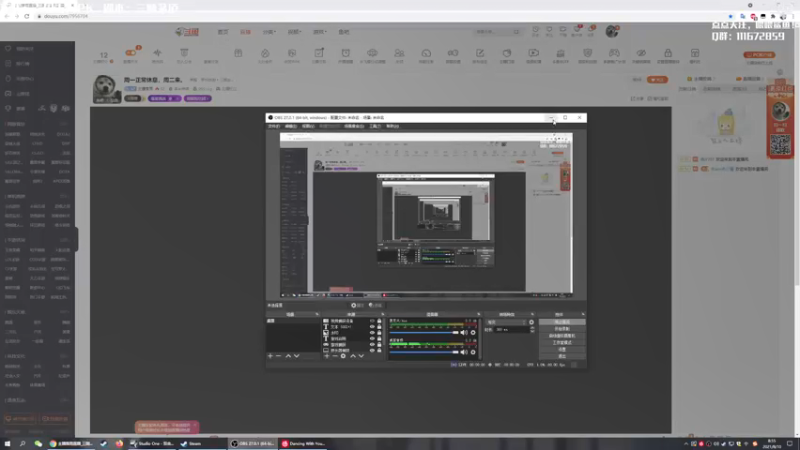Click the Douyu logo
Viewport: 800px width, 450px height.
187,32
